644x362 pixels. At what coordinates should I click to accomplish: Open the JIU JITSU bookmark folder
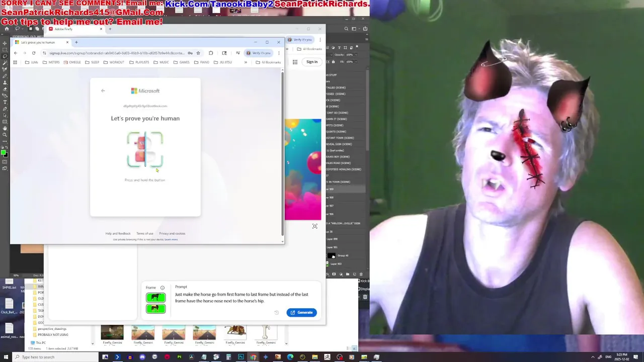(223, 62)
